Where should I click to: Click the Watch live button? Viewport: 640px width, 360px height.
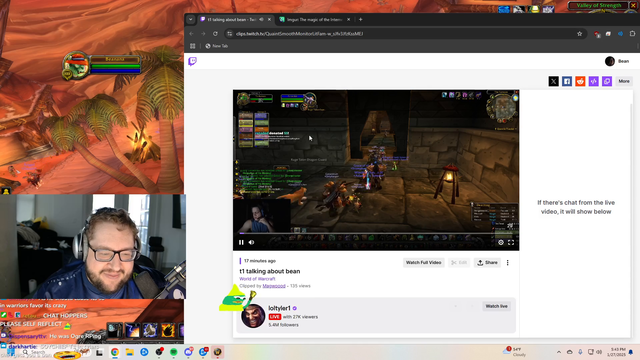click(x=496, y=306)
